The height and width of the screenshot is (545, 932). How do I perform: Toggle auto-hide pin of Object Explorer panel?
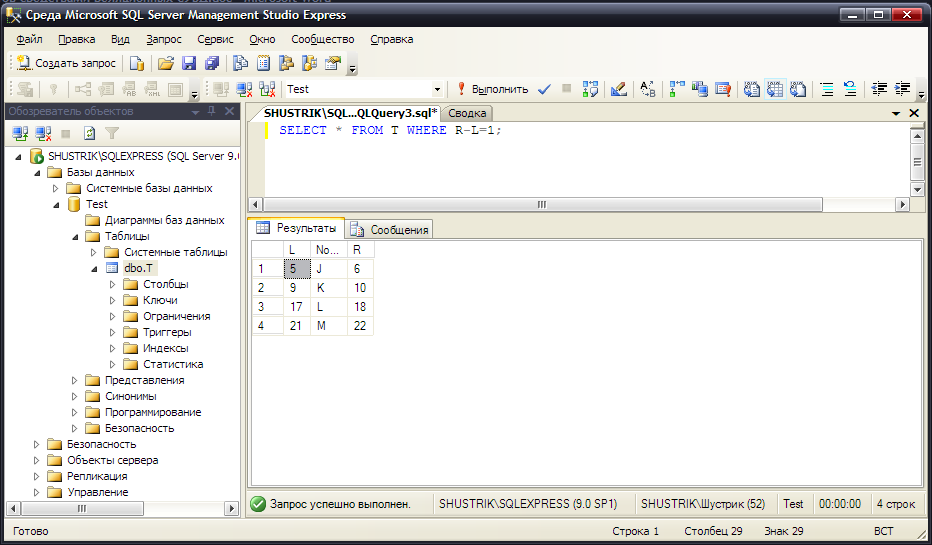(212, 111)
